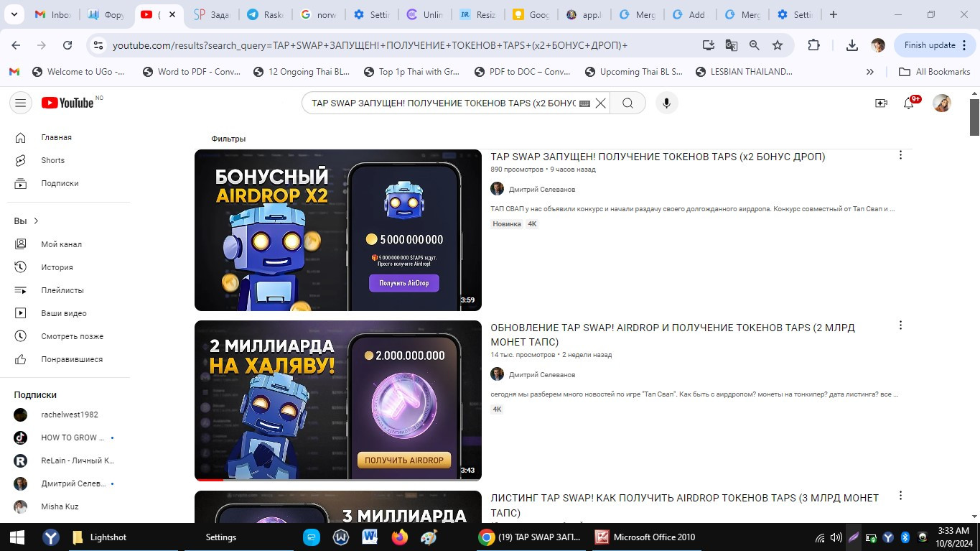Open ЛИСТИНГ TAP SWAP video title
The image size is (980, 551).
[x=684, y=505]
